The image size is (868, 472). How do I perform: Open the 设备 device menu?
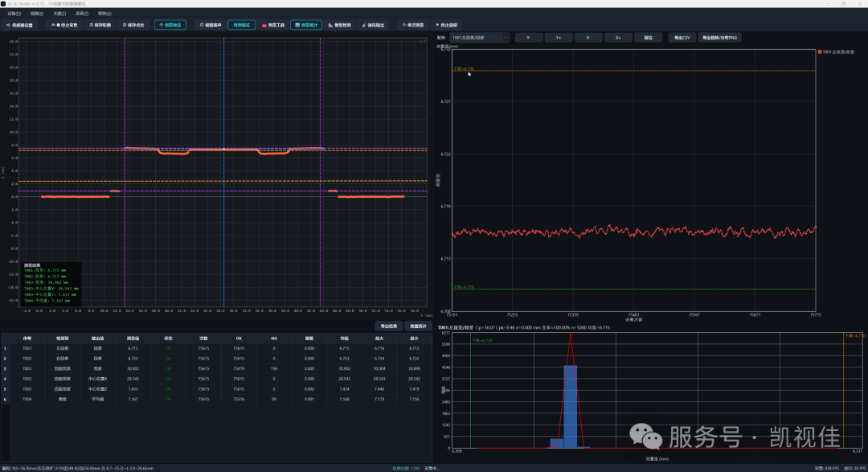(x=14, y=14)
